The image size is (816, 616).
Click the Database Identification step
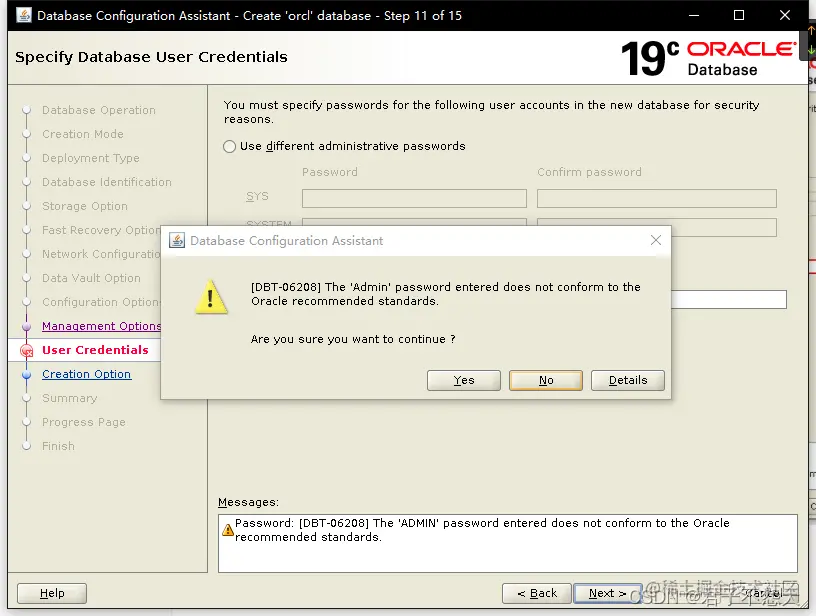tap(107, 182)
